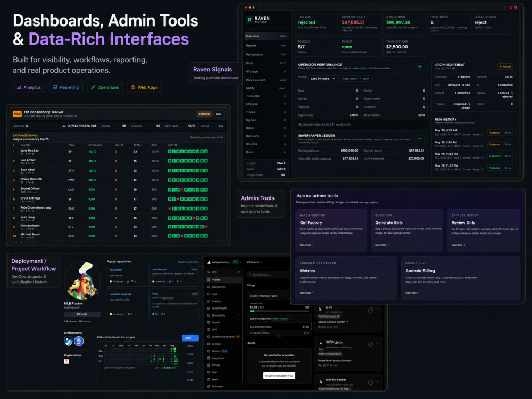Open tool link on Metrics card

[x=307, y=293]
